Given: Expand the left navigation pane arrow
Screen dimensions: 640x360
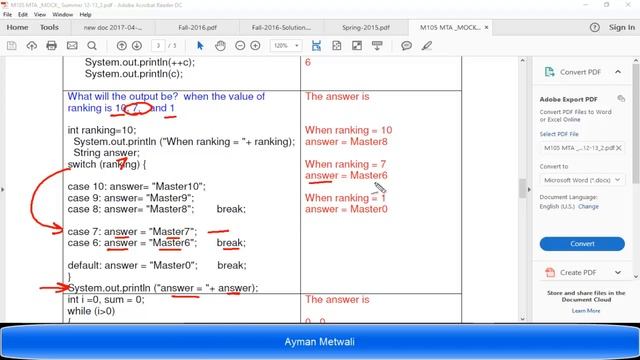Looking at the screenshot, I should 3,189.
